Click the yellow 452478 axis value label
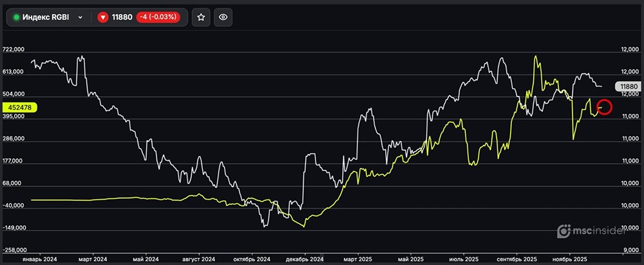This screenshot has width=644, height=265. 19,107
